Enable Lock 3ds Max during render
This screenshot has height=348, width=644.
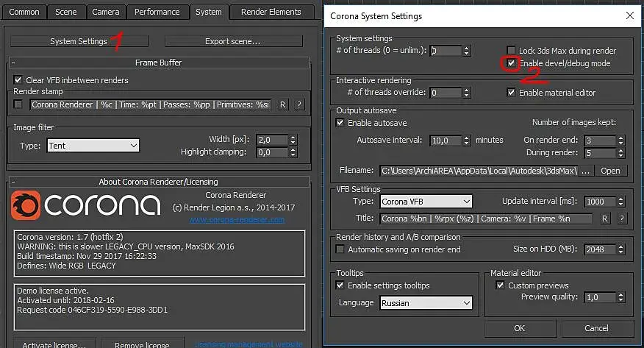click(x=511, y=51)
